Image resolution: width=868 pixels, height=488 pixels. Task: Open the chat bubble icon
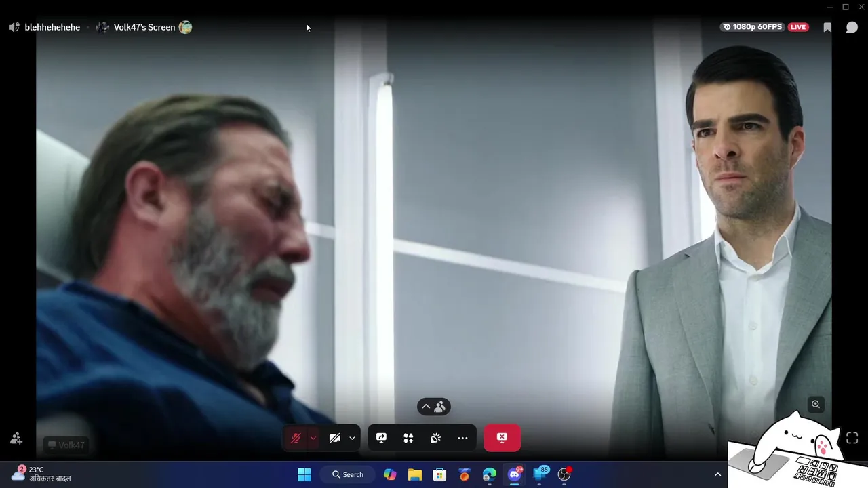(852, 27)
